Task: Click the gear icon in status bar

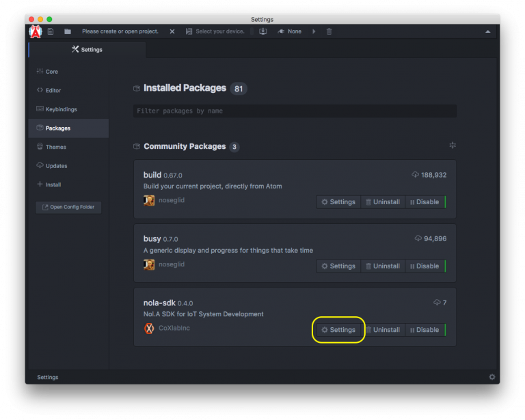Action: (492, 377)
